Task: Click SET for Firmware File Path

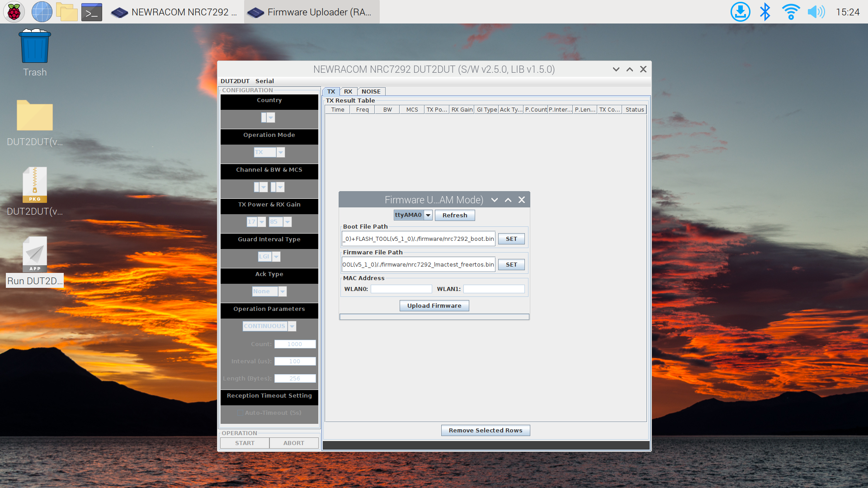Action: tap(511, 264)
